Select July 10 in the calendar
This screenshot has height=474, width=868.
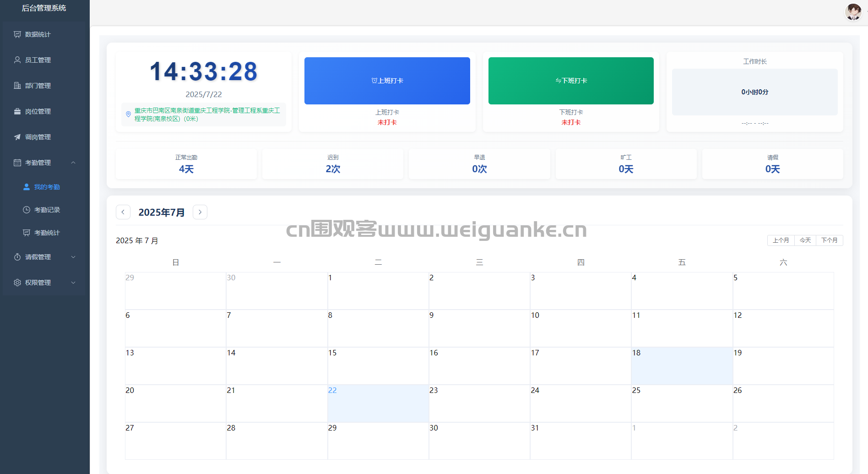point(580,328)
